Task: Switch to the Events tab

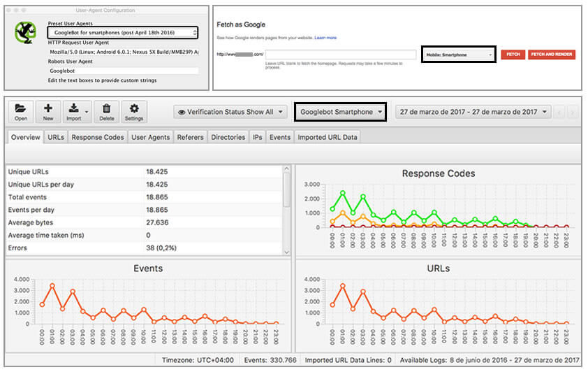Action: pos(280,137)
